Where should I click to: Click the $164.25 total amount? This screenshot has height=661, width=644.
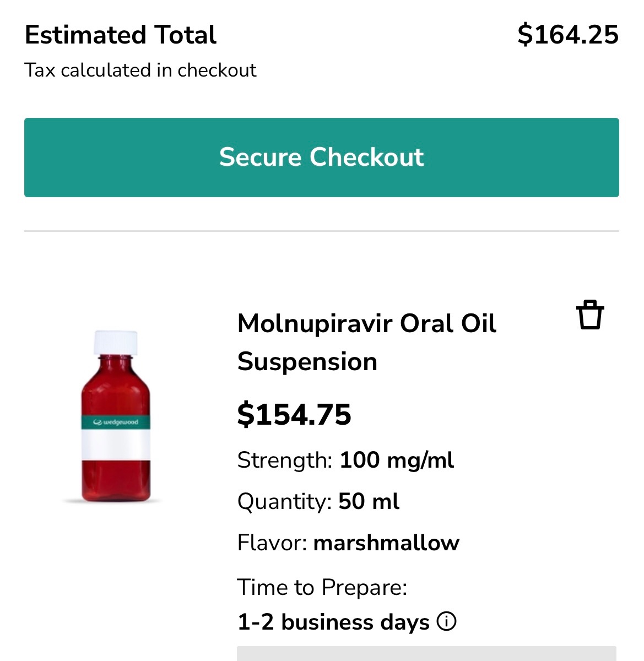[x=568, y=35]
